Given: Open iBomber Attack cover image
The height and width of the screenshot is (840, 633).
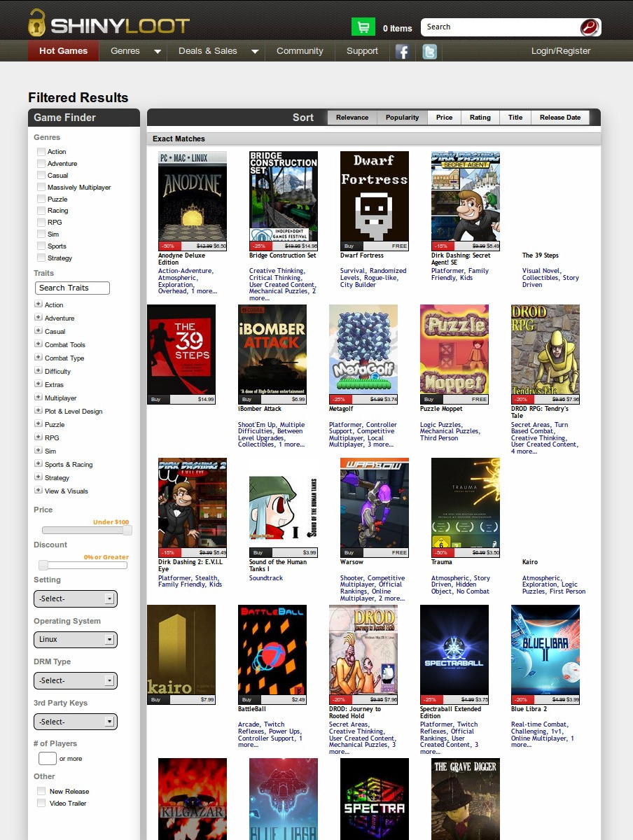Looking at the screenshot, I should [272, 349].
